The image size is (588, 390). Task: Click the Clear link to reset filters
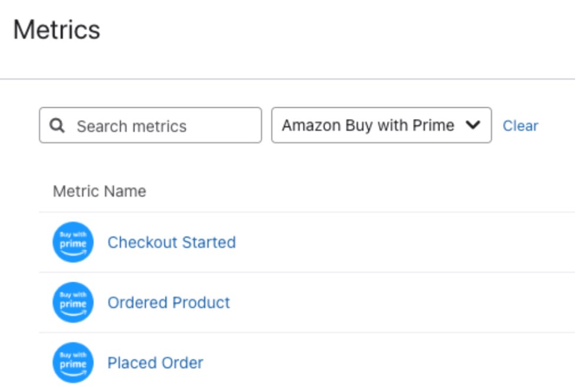521,125
